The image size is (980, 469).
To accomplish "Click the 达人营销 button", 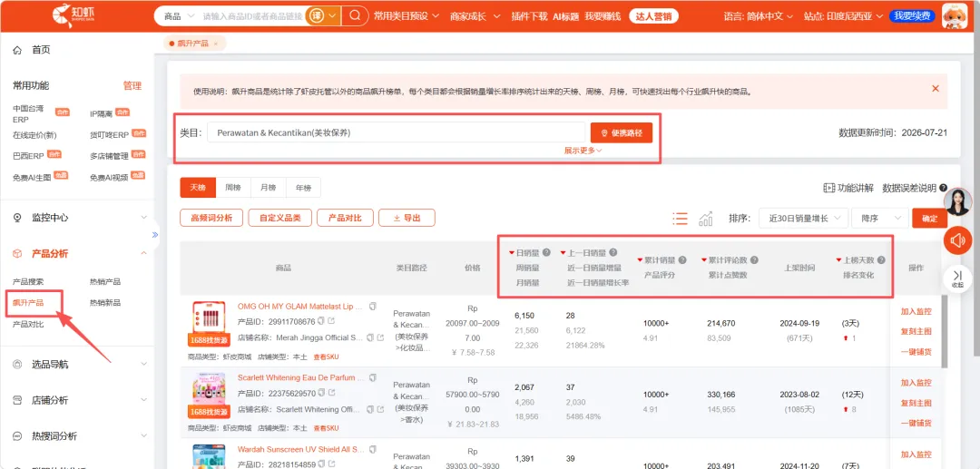I will (x=653, y=16).
